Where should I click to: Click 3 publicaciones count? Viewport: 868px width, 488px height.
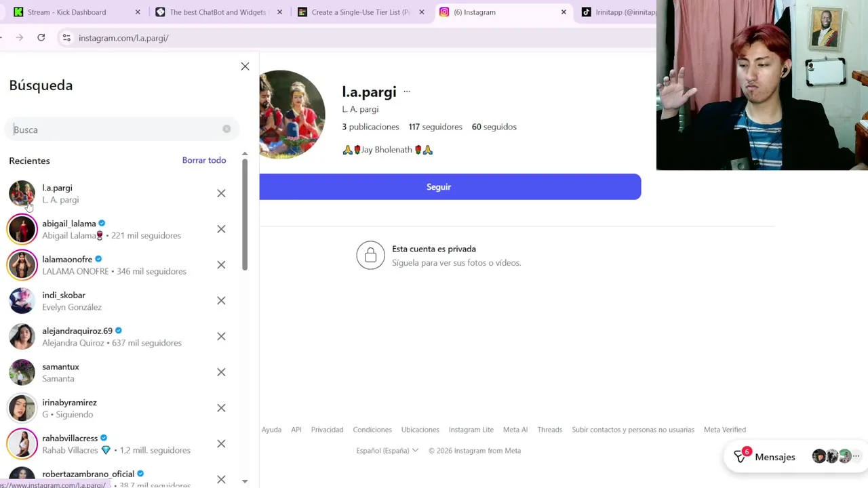tap(370, 127)
